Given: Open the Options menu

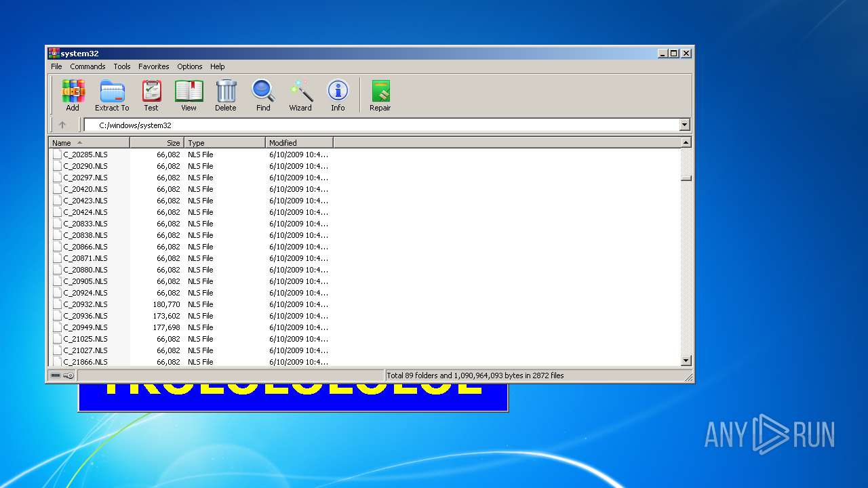Looking at the screenshot, I should (190, 66).
